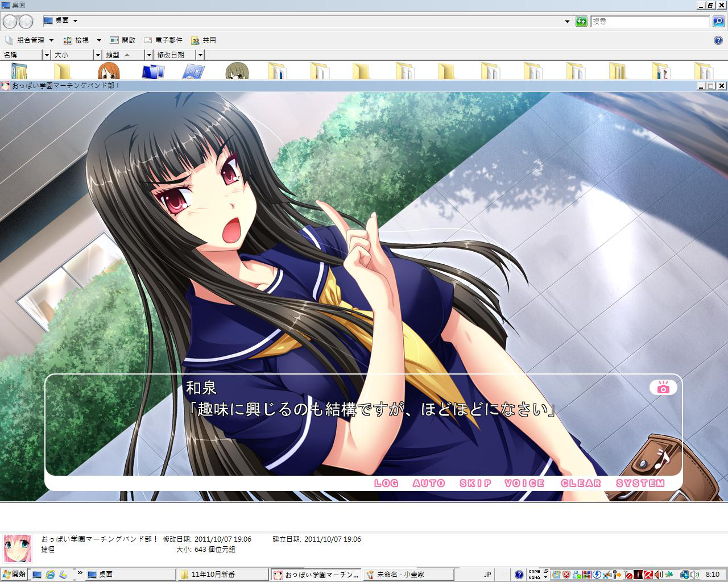This screenshot has height=582, width=728.
Task: Select the brown-haired character shortcut icon
Action: point(237,70)
